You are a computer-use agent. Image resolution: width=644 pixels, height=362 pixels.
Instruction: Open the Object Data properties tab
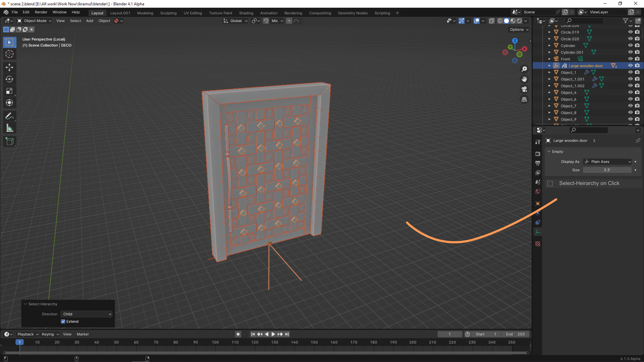coord(538,232)
